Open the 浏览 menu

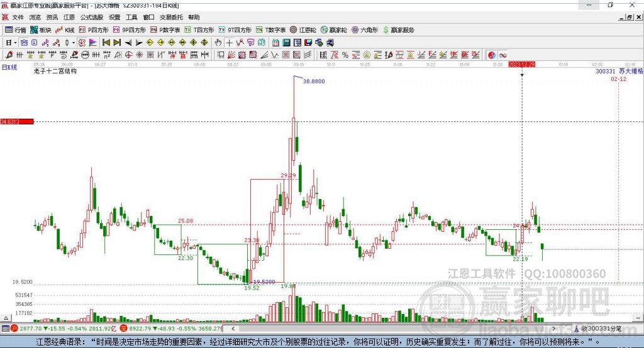pyautogui.click(x=35, y=17)
